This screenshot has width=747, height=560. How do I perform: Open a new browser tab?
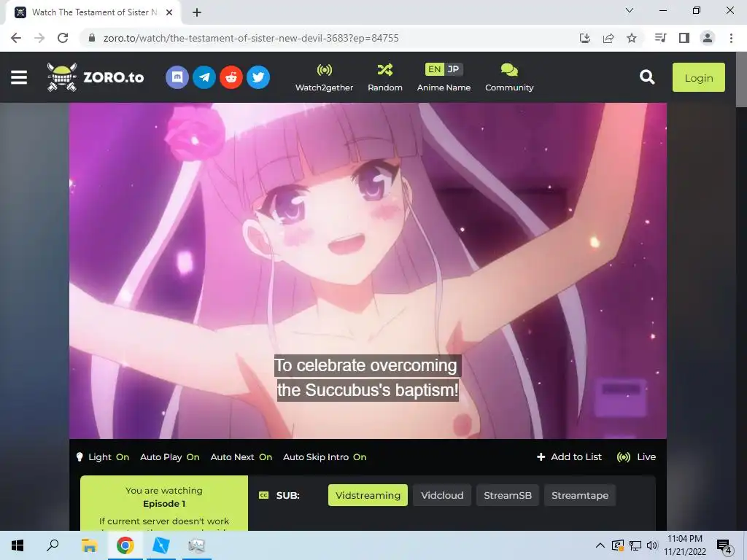pyautogui.click(x=197, y=12)
